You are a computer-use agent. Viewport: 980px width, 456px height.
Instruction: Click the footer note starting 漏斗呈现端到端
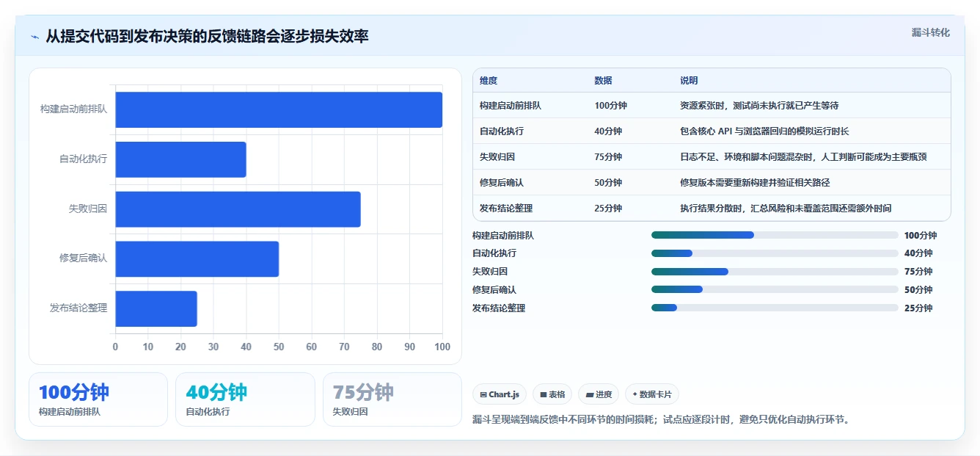click(660, 420)
